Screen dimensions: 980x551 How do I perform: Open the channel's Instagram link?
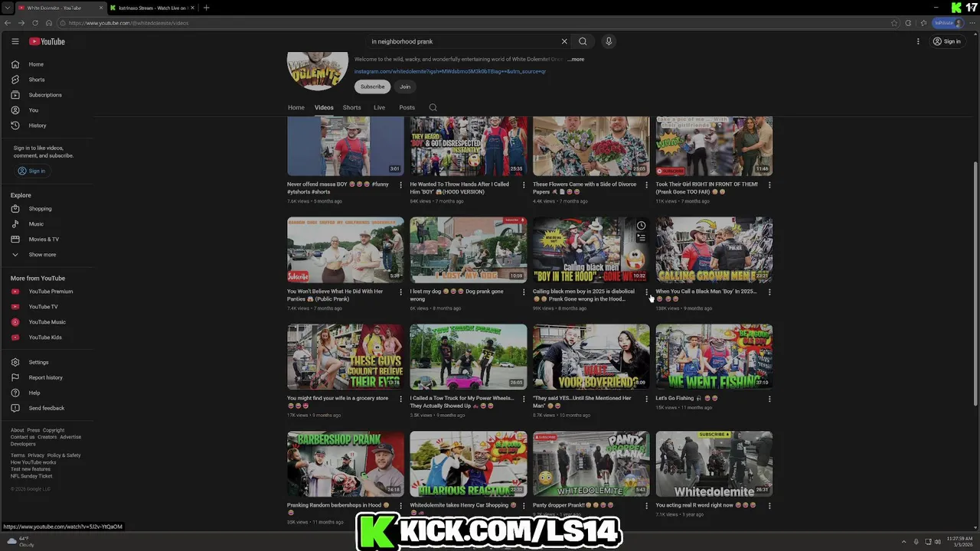450,71
